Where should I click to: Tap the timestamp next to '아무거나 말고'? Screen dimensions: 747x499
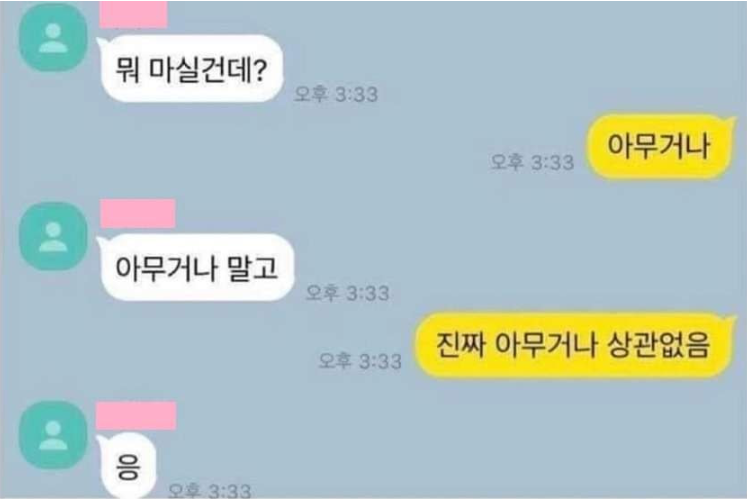pos(348,293)
